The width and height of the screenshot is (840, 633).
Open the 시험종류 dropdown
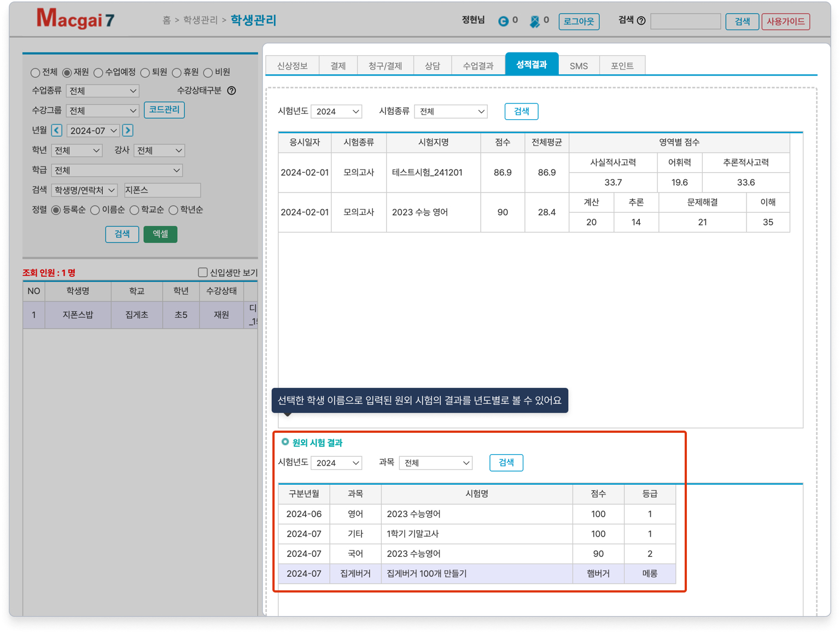(x=451, y=112)
